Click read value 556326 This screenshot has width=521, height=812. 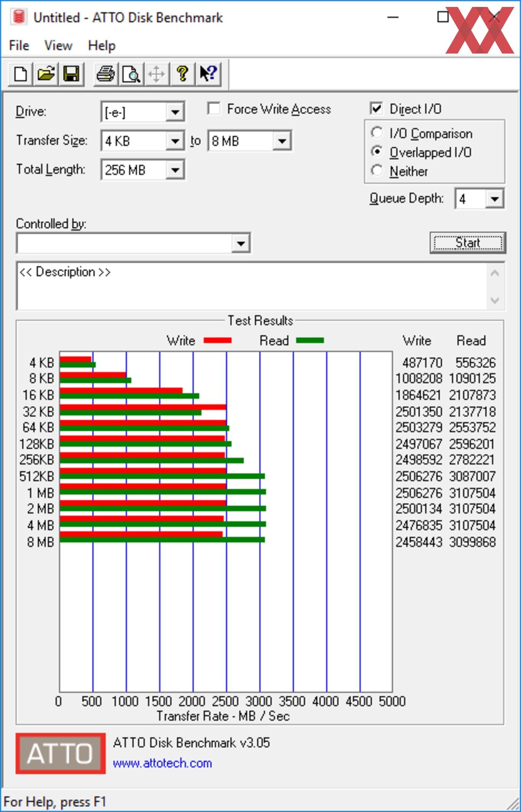[x=475, y=363]
